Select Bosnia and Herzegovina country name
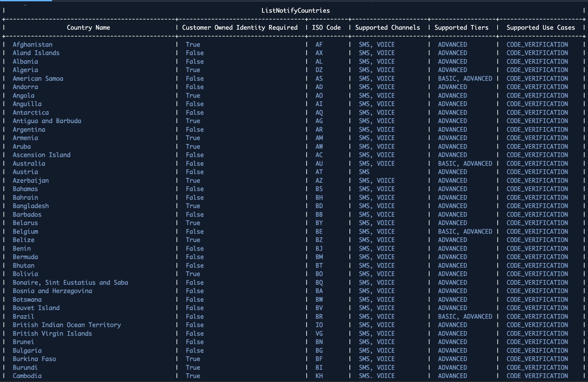 (52, 291)
